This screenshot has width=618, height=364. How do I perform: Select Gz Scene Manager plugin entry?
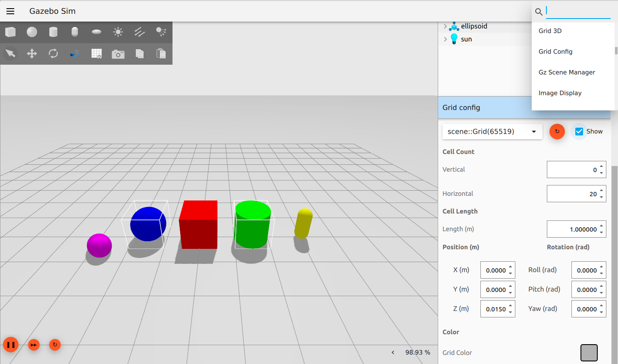tap(573, 72)
